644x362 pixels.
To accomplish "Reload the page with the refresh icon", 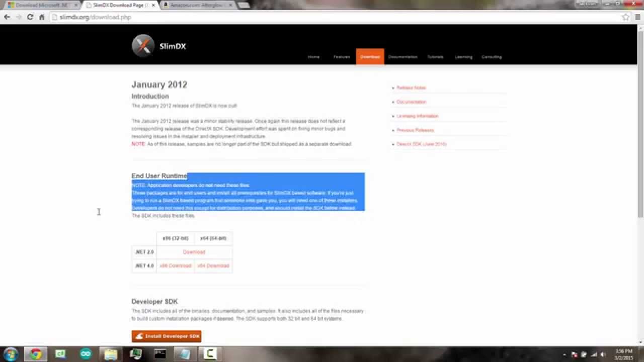I will tap(30, 17).
